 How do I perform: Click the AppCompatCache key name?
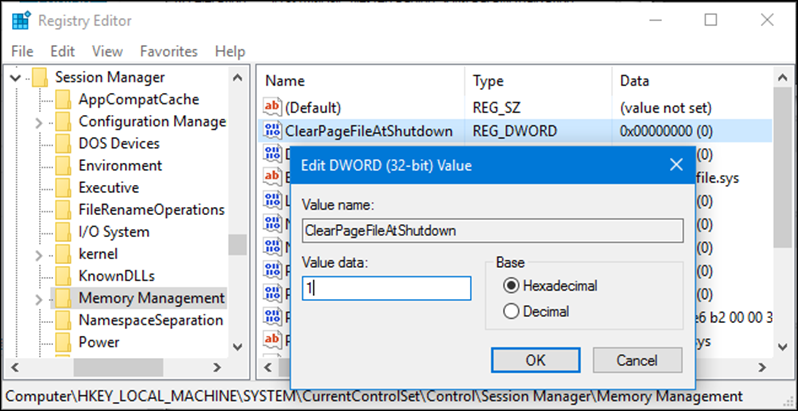pyautogui.click(x=139, y=99)
